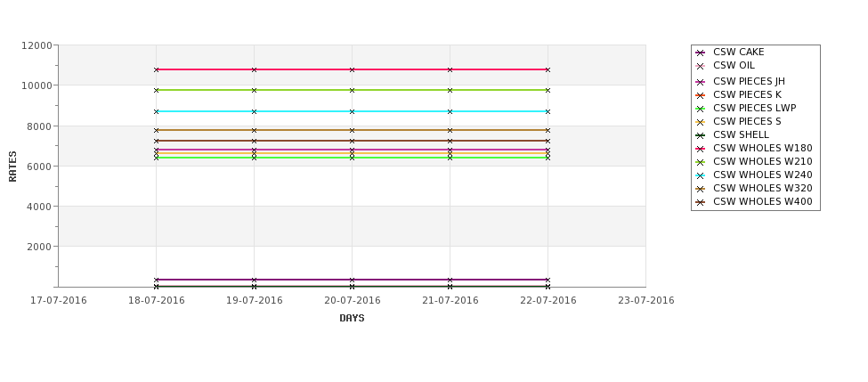This screenshot has width=868, height=382.
Task: Select the CSW WHOLES W400 legend label
Action: pyautogui.click(x=762, y=202)
